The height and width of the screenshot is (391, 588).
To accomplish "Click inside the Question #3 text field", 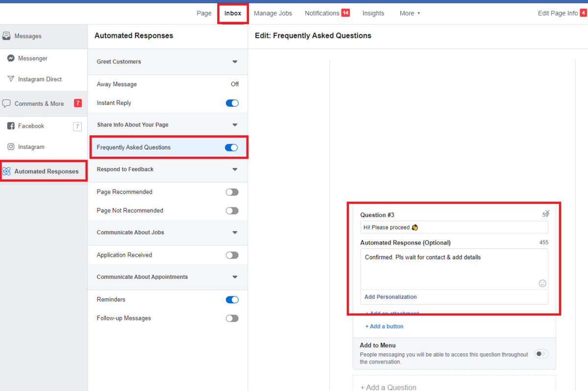I will [454, 227].
